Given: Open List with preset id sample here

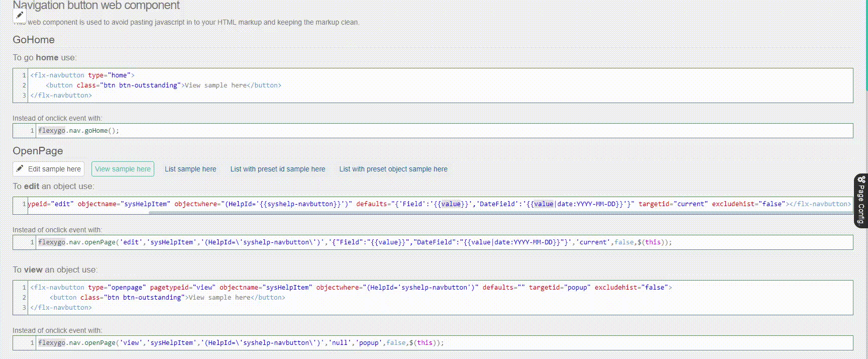Looking at the screenshot, I should (278, 169).
